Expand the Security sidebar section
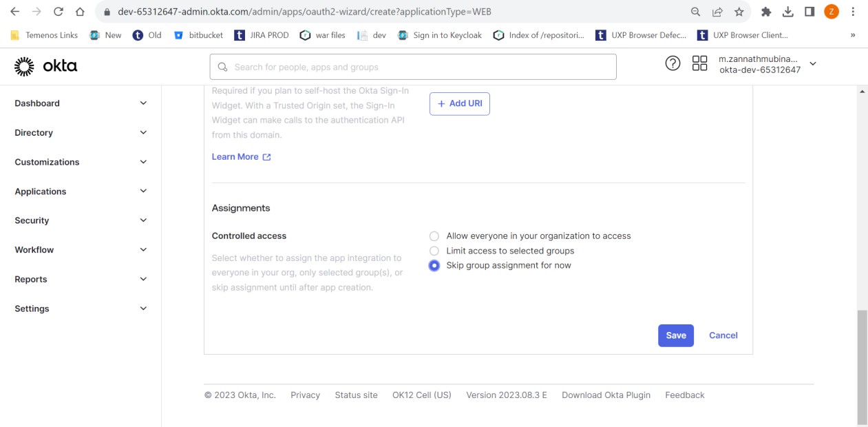The image size is (868, 427). pyautogui.click(x=81, y=221)
